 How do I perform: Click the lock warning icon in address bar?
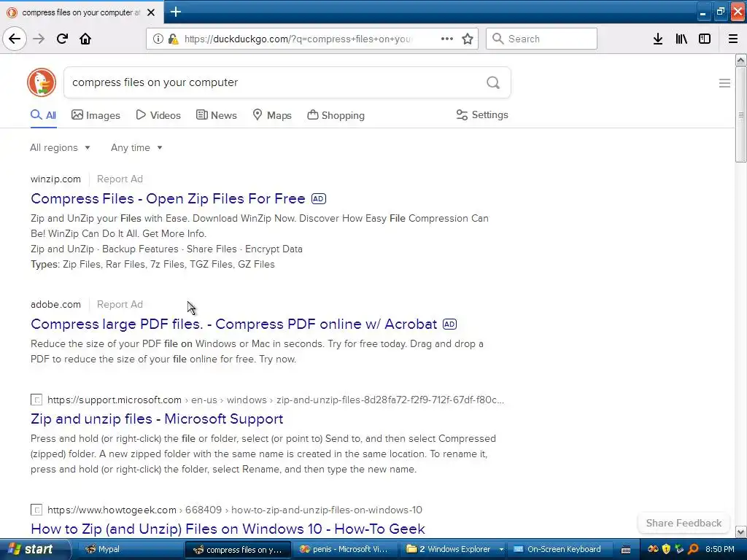[173, 39]
